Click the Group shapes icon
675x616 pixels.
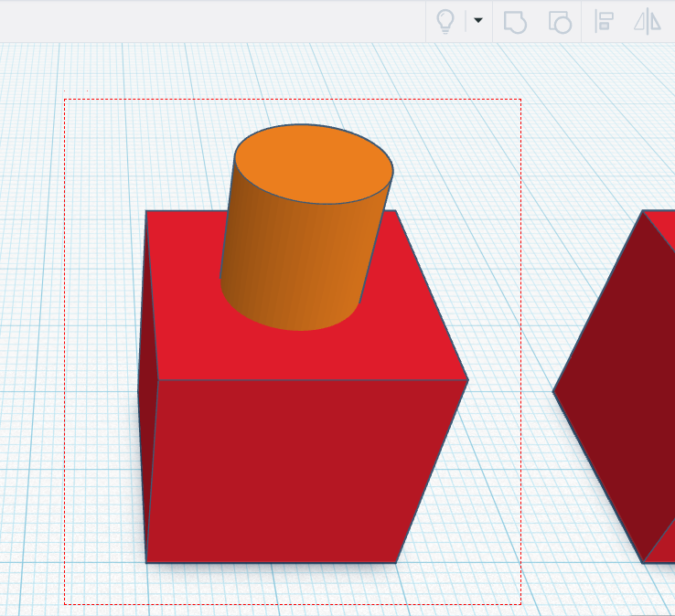click(x=516, y=22)
